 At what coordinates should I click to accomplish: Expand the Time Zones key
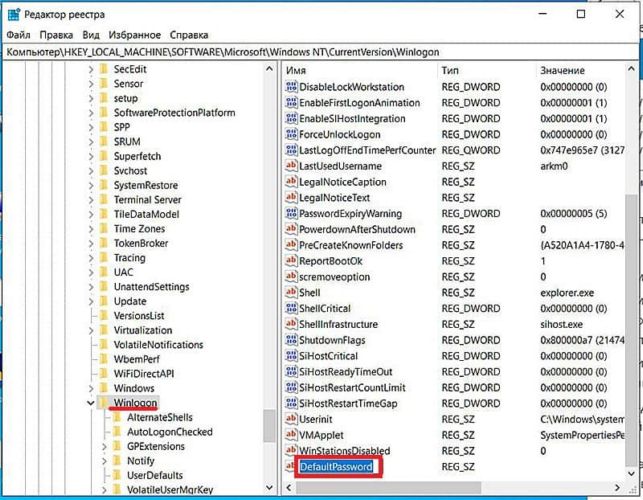(91, 229)
